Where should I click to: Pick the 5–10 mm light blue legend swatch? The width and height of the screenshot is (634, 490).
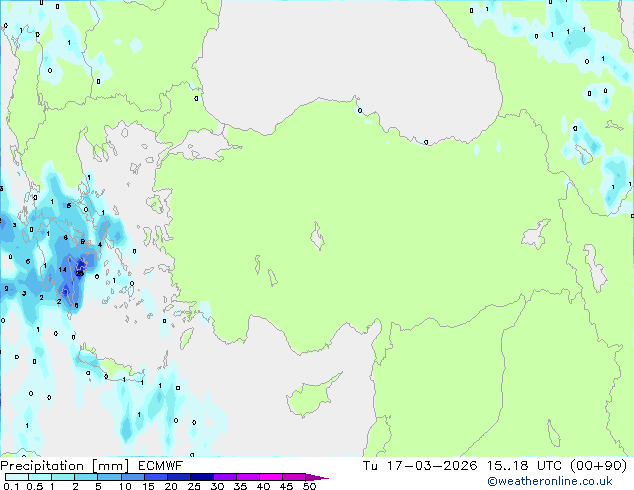[109, 477]
